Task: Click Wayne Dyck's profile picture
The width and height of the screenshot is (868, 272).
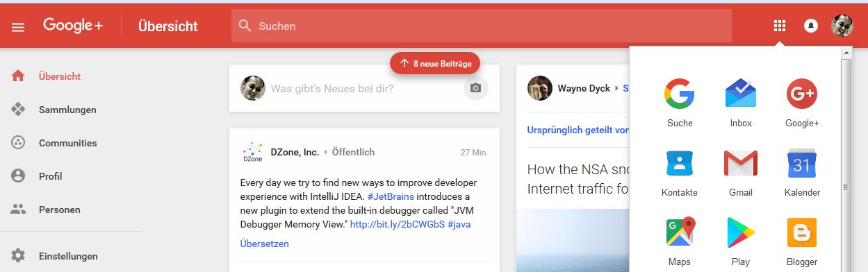Action: [x=540, y=88]
